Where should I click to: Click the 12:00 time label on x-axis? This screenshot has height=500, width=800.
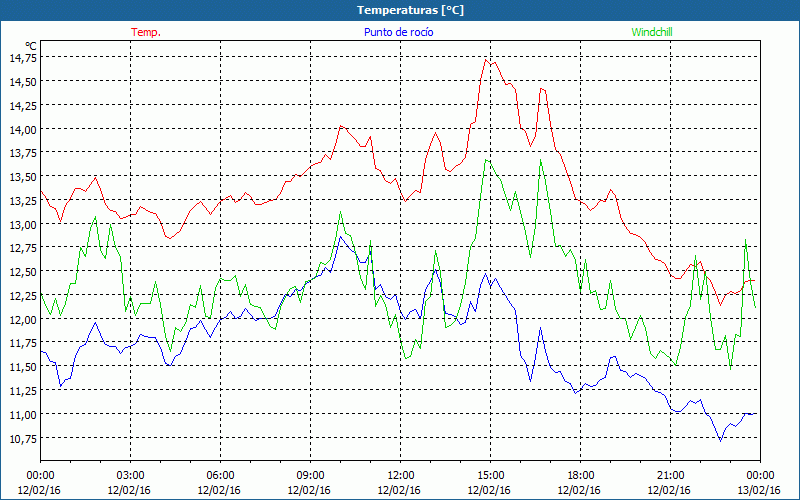coord(400,476)
